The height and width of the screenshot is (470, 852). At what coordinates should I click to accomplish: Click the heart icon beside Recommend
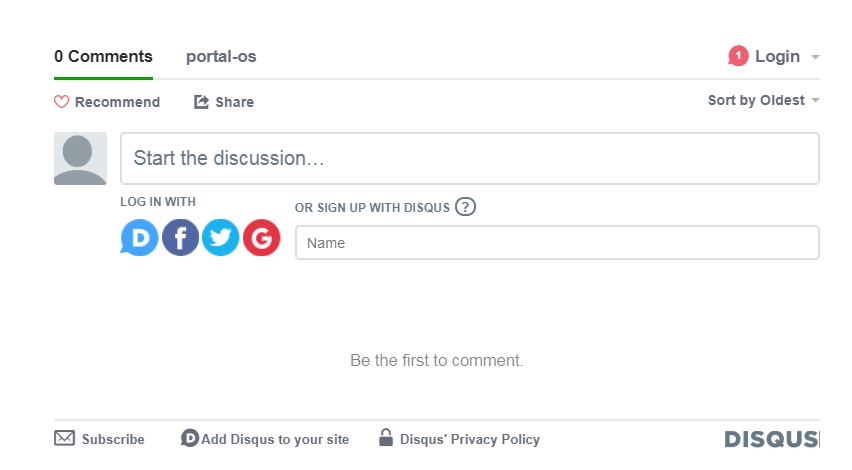click(x=61, y=102)
